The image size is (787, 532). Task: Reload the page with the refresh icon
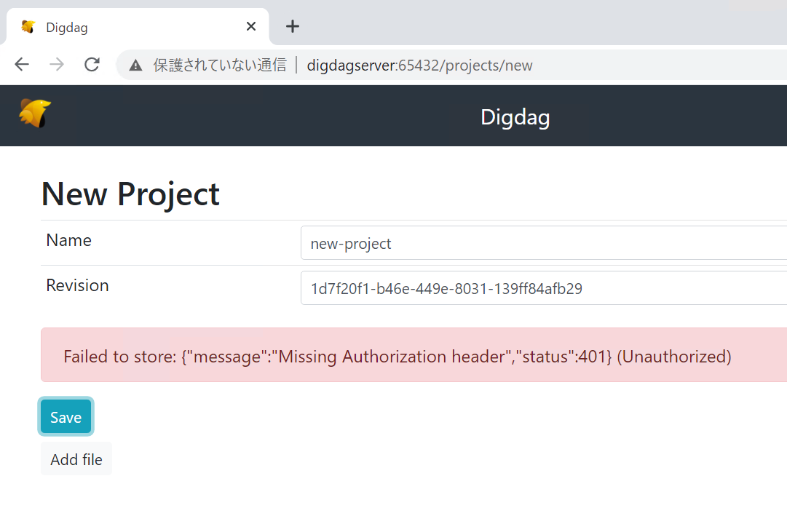[92, 64]
